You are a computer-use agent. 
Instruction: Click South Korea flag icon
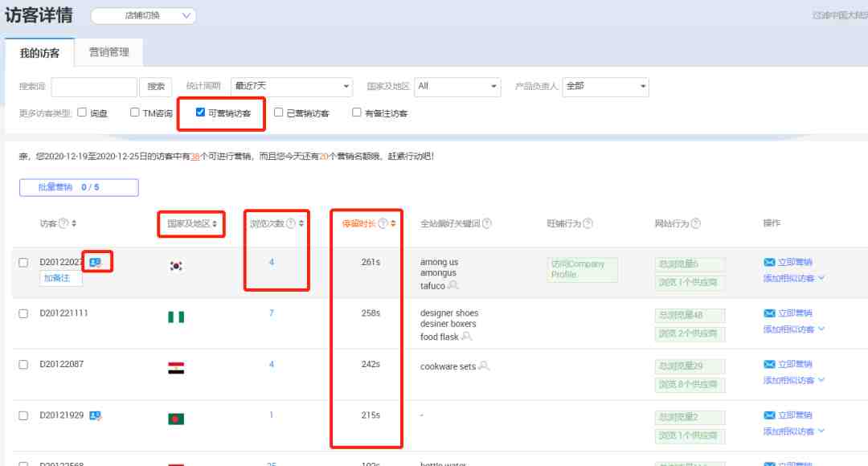[x=176, y=266]
